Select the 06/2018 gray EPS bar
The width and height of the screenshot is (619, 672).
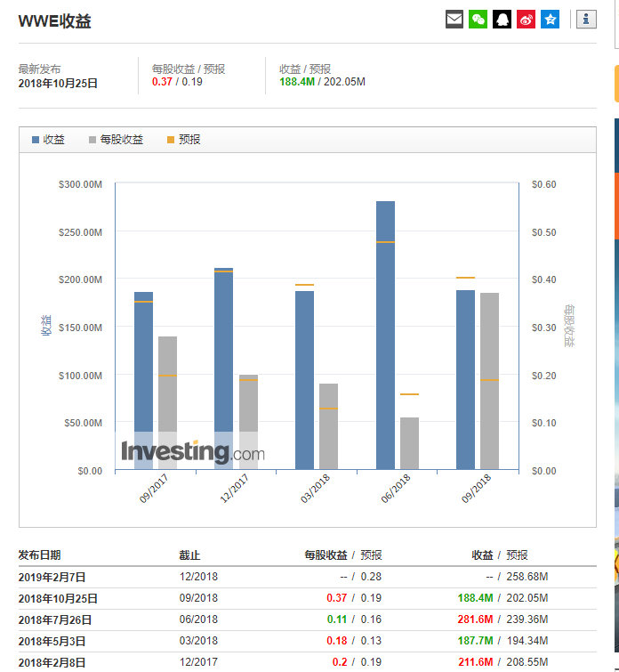tap(409, 443)
